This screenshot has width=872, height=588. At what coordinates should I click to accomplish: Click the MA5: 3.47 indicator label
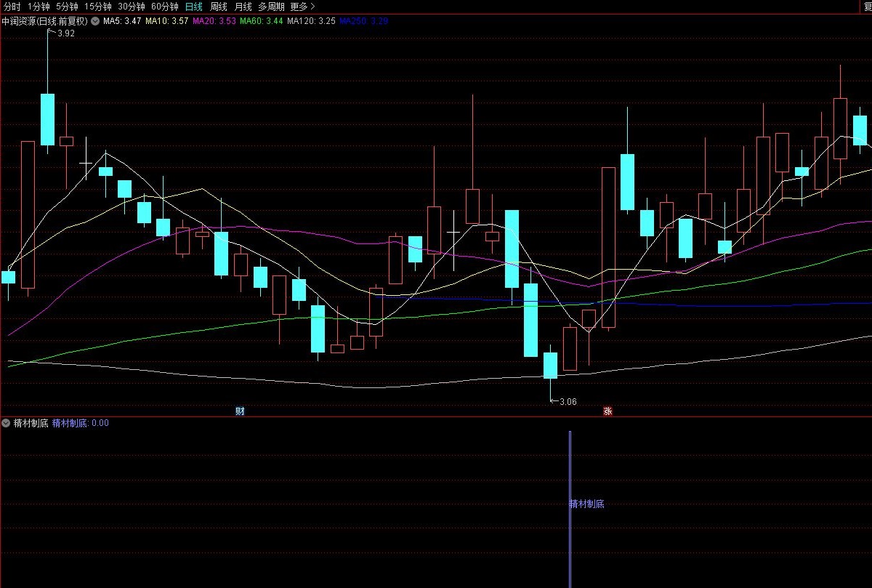(x=122, y=21)
